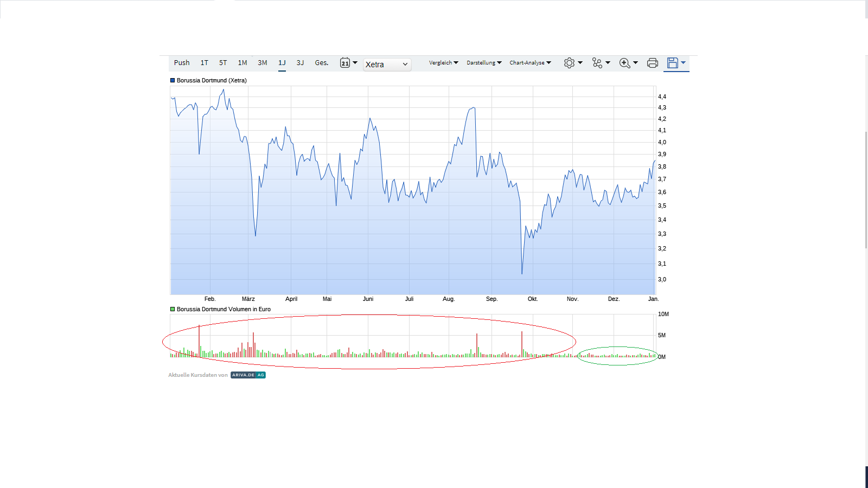This screenshot has width=868, height=488.
Task: Switch to the 5T time range
Action: tap(223, 63)
